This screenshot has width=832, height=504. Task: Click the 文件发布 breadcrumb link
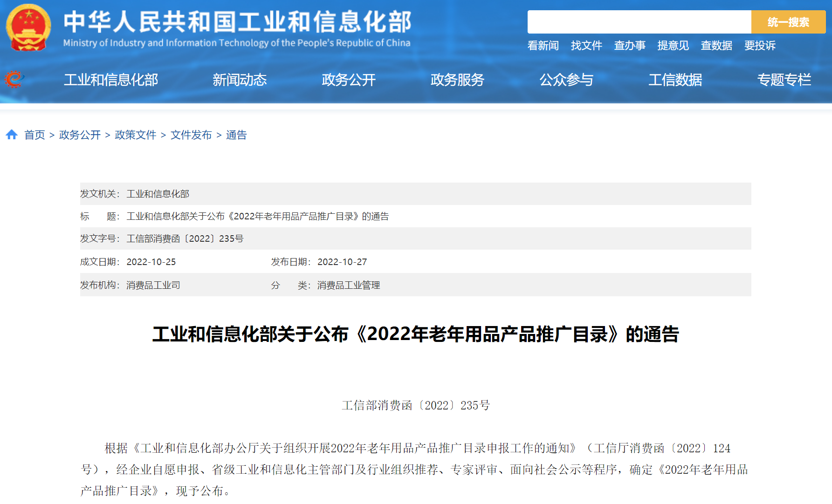[191, 135]
